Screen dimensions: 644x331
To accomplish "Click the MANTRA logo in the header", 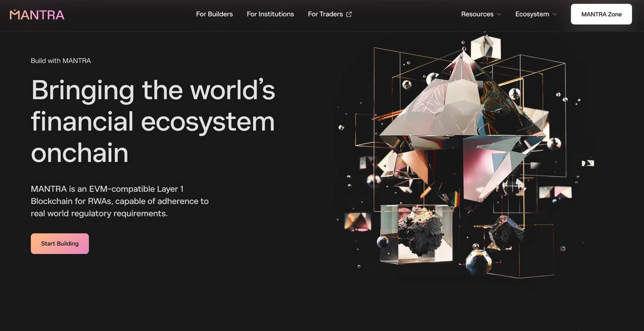I will coord(37,14).
